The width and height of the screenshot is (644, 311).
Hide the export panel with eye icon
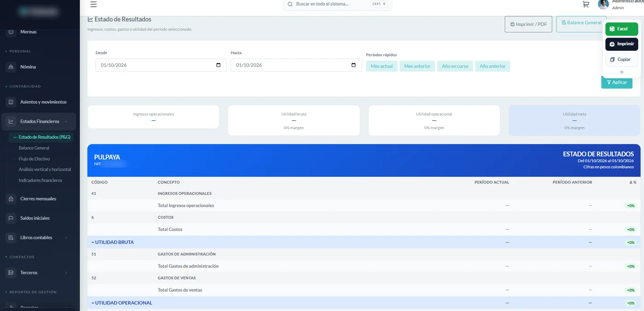621,72
